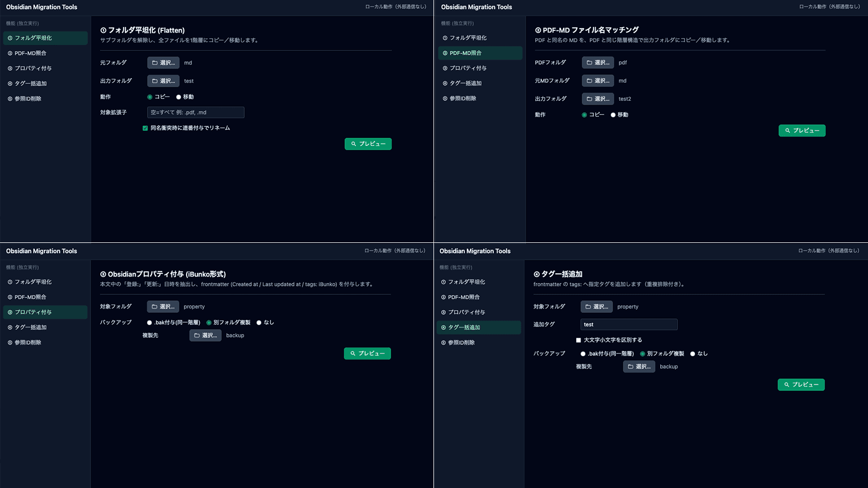Click 選択 button for 出力フォルダ (test2)
This screenshot has width=868, height=488.
(x=598, y=99)
